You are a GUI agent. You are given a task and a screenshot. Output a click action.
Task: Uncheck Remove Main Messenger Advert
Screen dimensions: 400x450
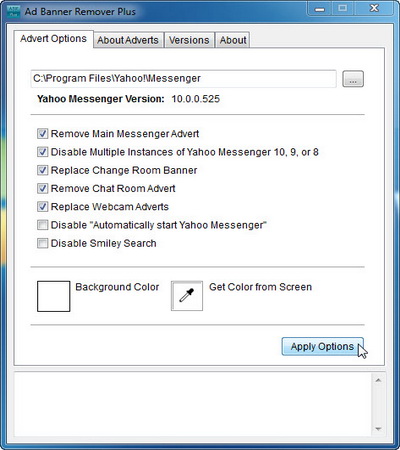tap(42, 134)
